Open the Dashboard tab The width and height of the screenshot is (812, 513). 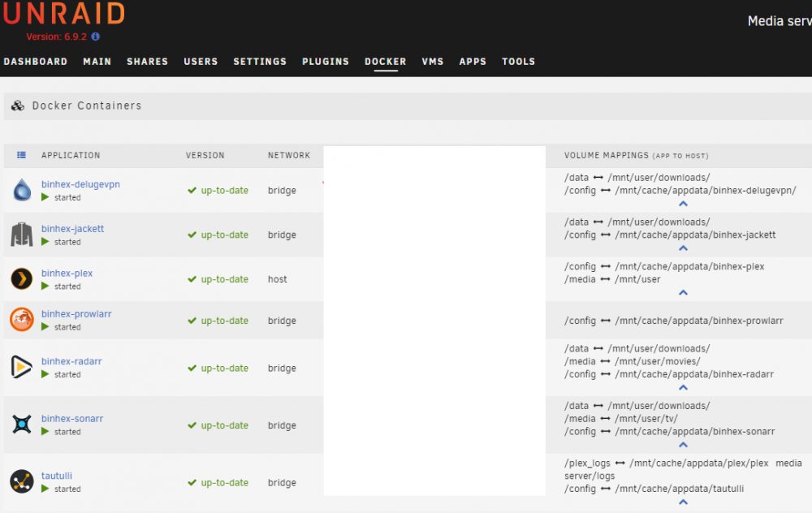(36, 62)
